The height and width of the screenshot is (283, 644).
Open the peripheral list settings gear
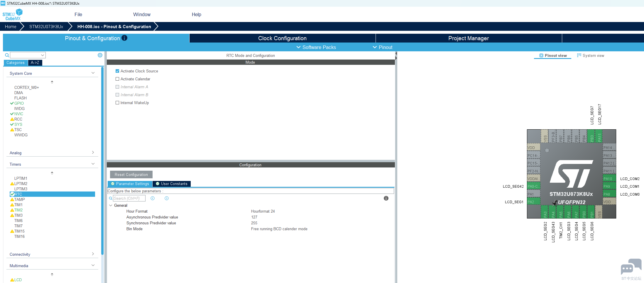click(100, 55)
